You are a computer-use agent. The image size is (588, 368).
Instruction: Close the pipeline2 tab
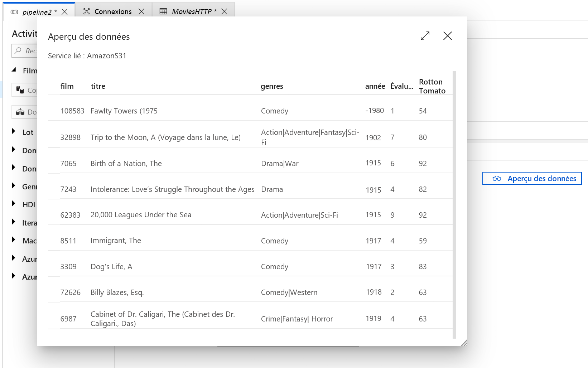pyautogui.click(x=64, y=12)
